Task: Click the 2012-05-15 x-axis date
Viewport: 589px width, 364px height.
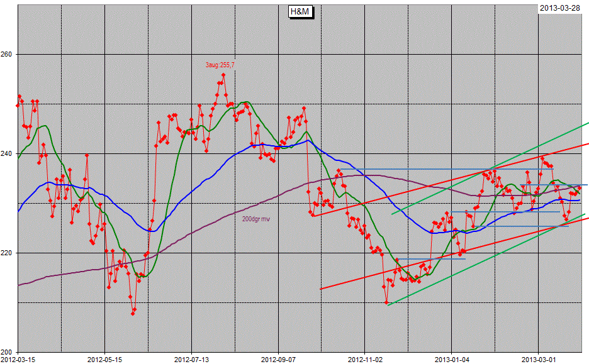Action: click(104, 360)
